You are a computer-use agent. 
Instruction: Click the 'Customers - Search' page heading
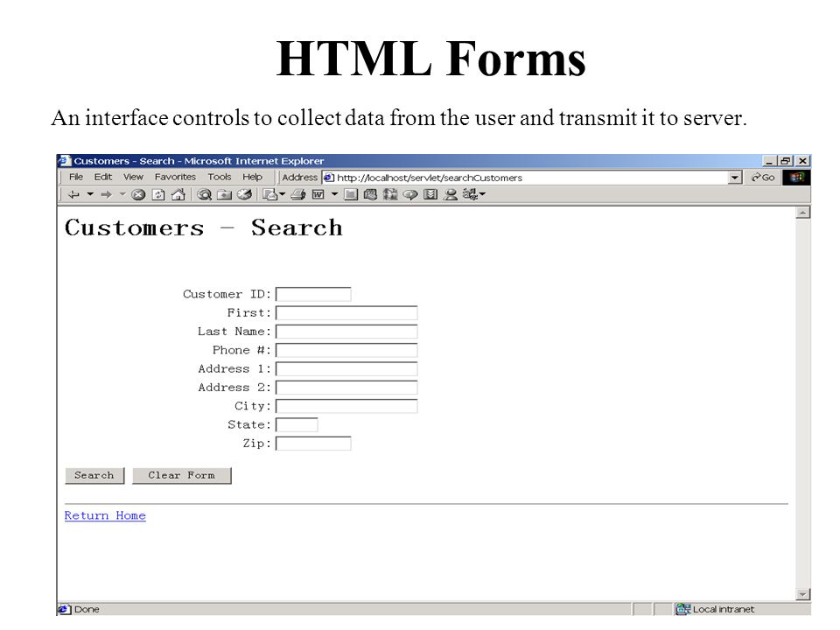click(x=204, y=227)
